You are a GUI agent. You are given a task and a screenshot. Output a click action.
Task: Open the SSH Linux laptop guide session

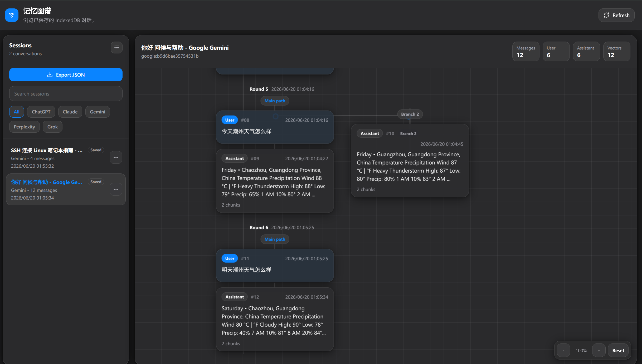coord(58,158)
